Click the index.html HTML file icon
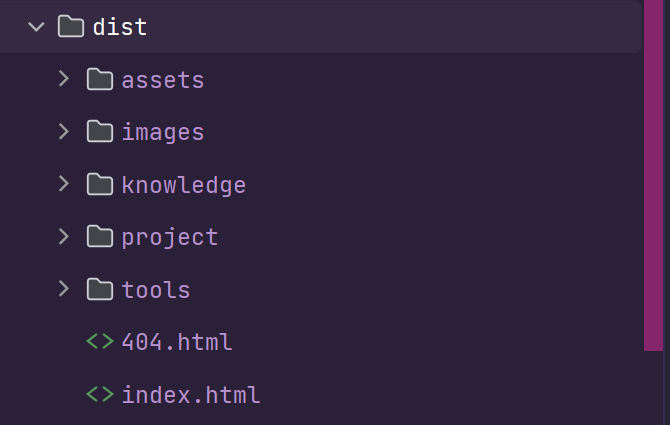Screen dimensions: 670x425 tap(99, 394)
